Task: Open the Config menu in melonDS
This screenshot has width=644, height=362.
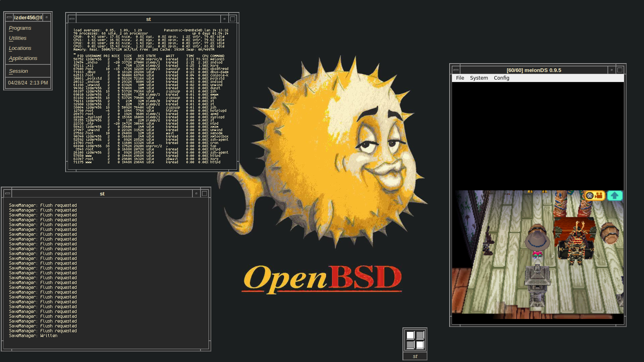Action: click(502, 78)
